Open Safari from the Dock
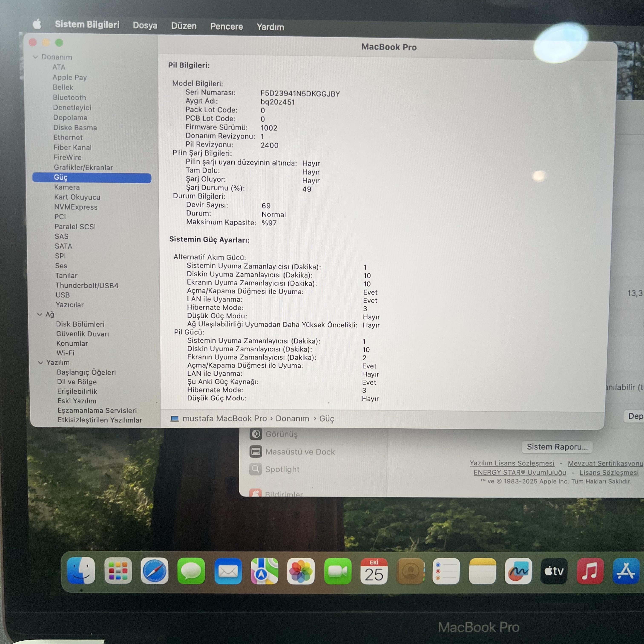Image resolution: width=644 pixels, height=644 pixels. click(154, 571)
